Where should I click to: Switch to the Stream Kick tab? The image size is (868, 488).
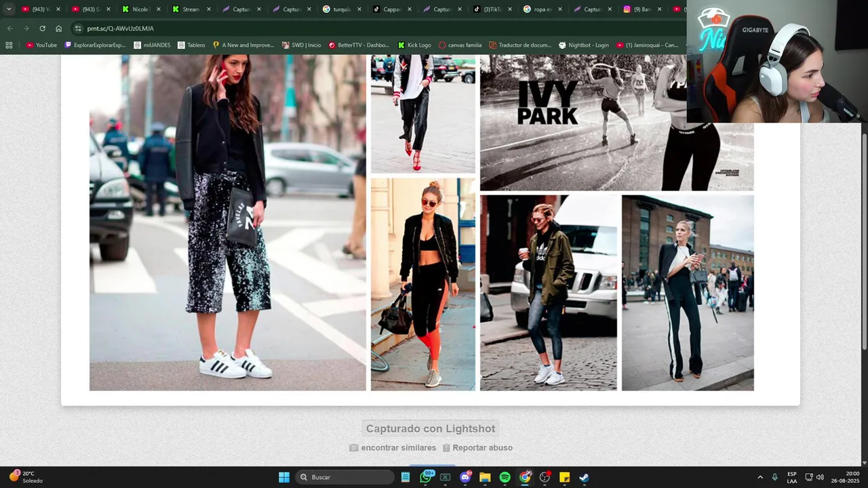(x=191, y=9)
